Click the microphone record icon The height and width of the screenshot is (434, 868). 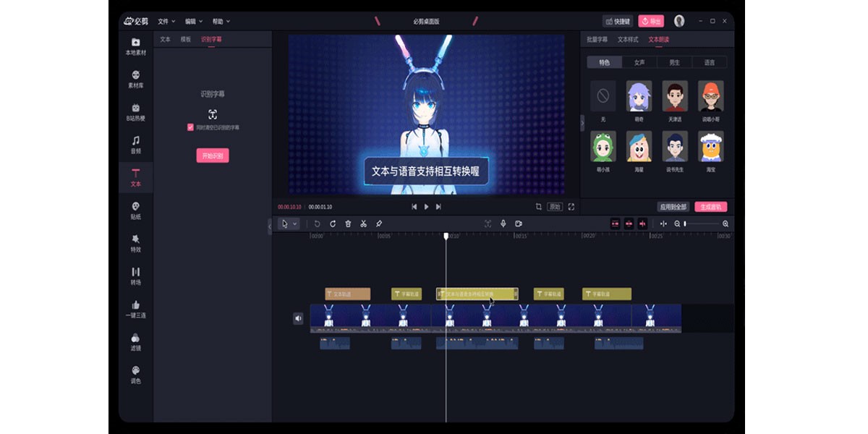pos(503,224)
